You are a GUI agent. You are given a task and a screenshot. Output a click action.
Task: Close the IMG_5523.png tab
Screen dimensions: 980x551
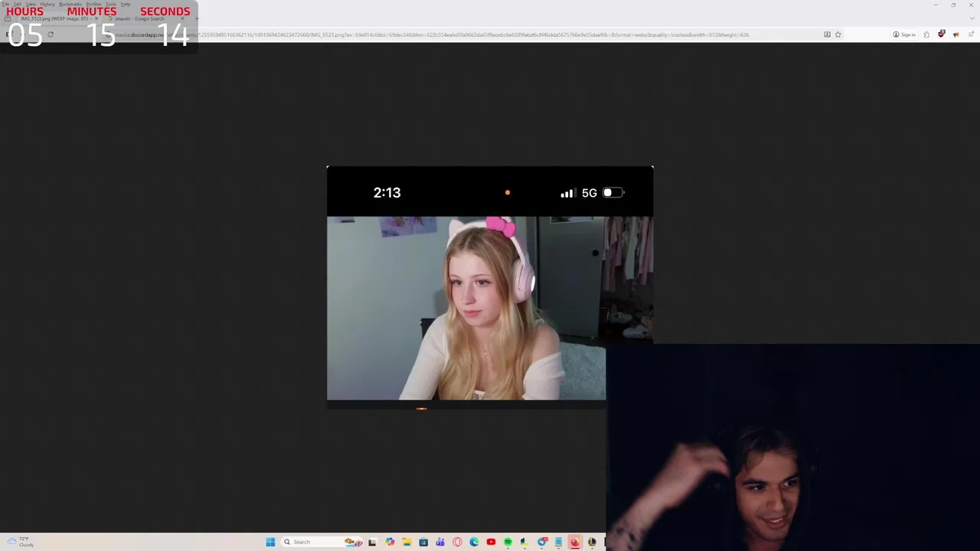(x=96, y=18)
